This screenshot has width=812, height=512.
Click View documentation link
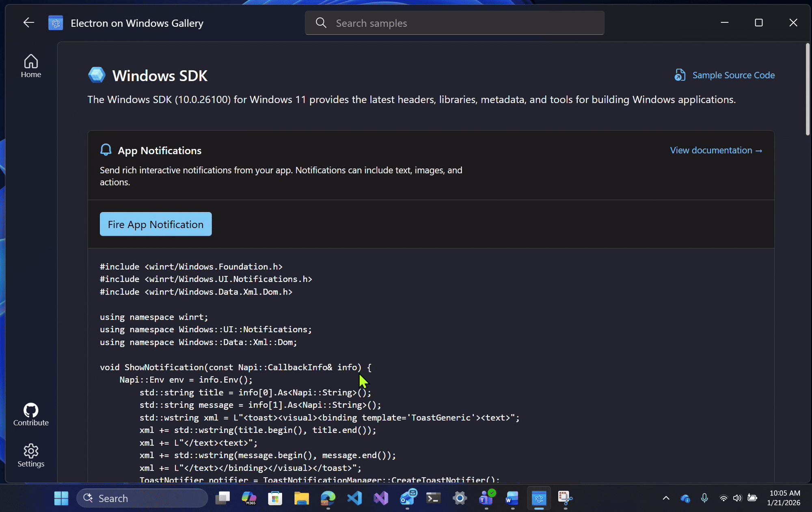click(x=716, y=150)
